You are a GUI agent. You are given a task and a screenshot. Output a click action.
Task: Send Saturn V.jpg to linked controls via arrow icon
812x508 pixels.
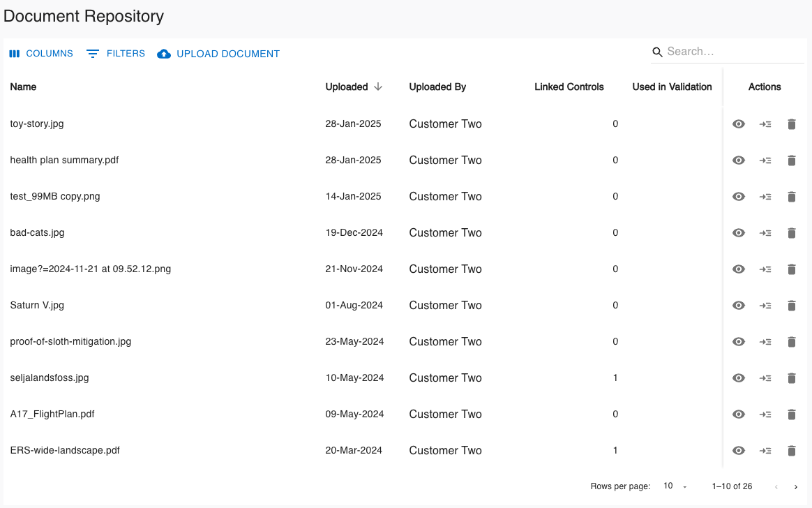pyautogui.click(x=765, y=305)
